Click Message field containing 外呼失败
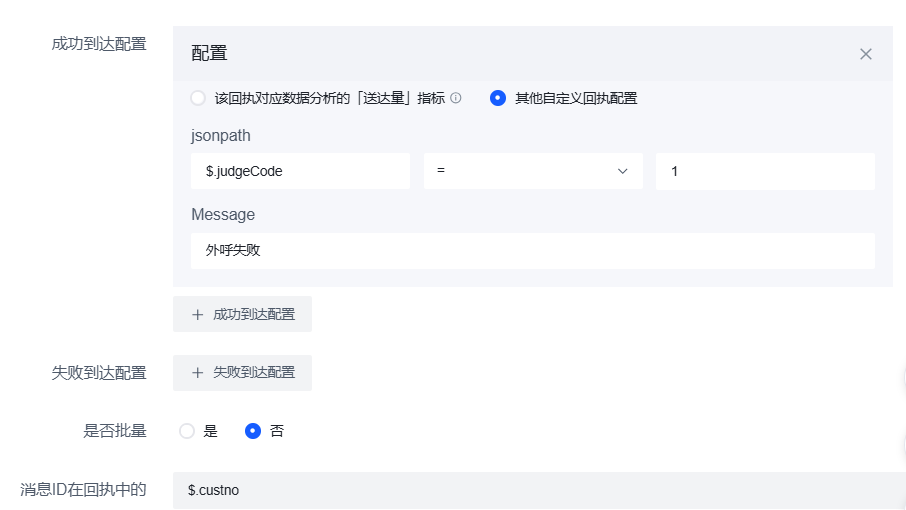 [533, 251]
